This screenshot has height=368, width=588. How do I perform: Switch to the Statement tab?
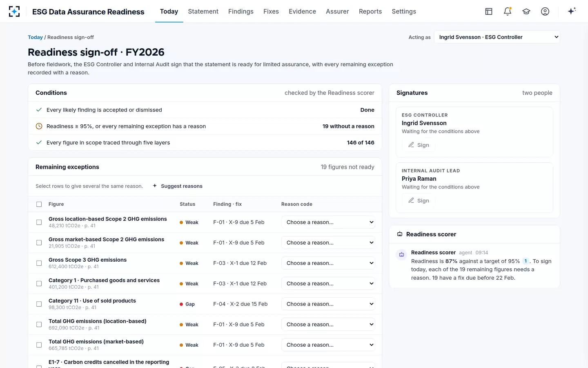(x=203, y=11)
